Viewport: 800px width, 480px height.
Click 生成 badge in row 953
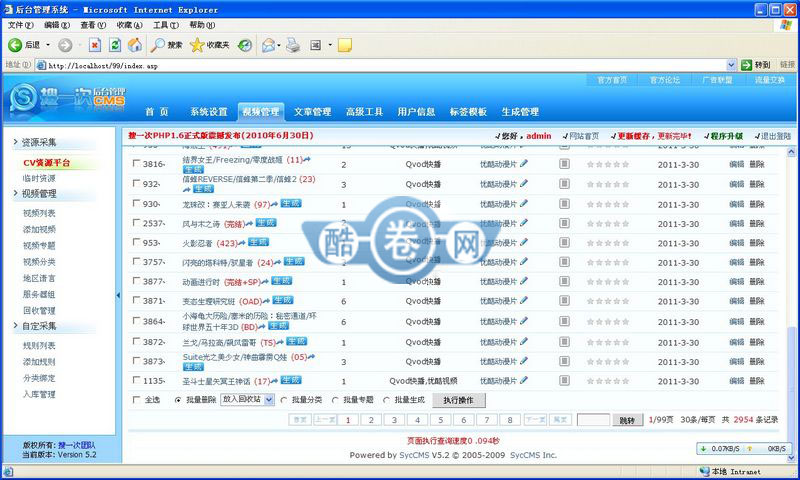point(258,242)
